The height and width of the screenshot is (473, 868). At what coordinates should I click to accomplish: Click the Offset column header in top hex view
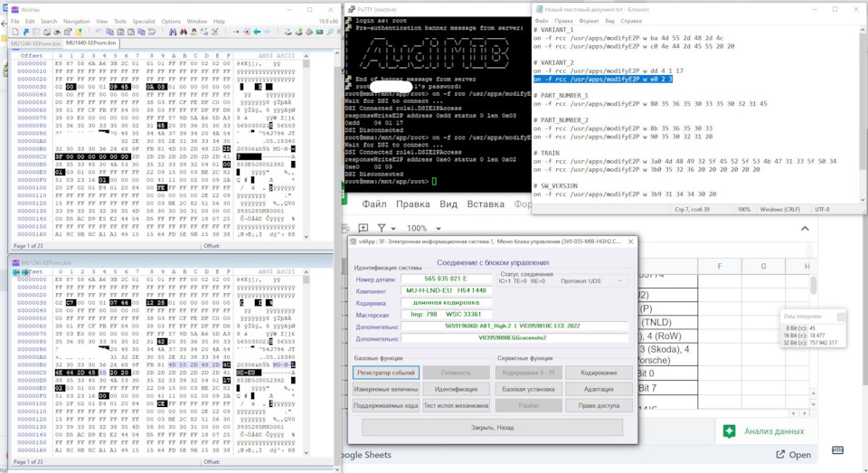[x=32, y=55]
